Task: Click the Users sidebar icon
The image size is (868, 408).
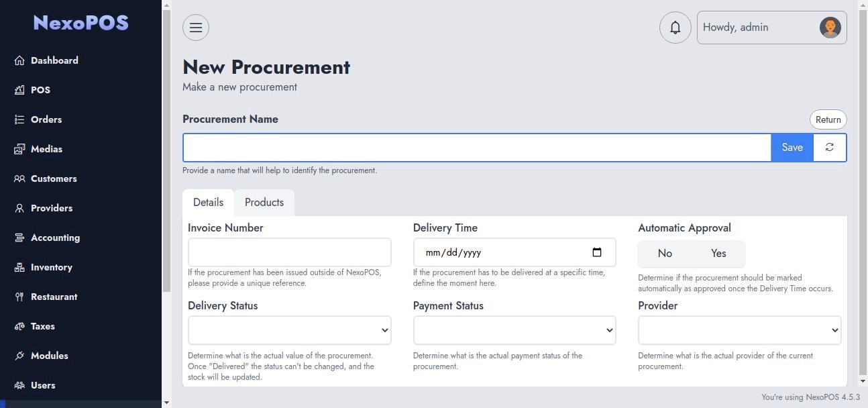Action: pyautogui.click(x=19, y=385)
